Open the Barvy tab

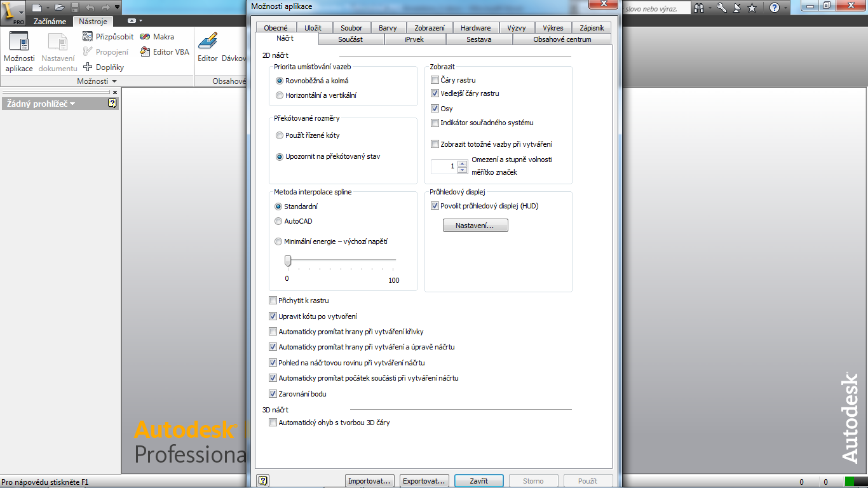tap(388, 28)
